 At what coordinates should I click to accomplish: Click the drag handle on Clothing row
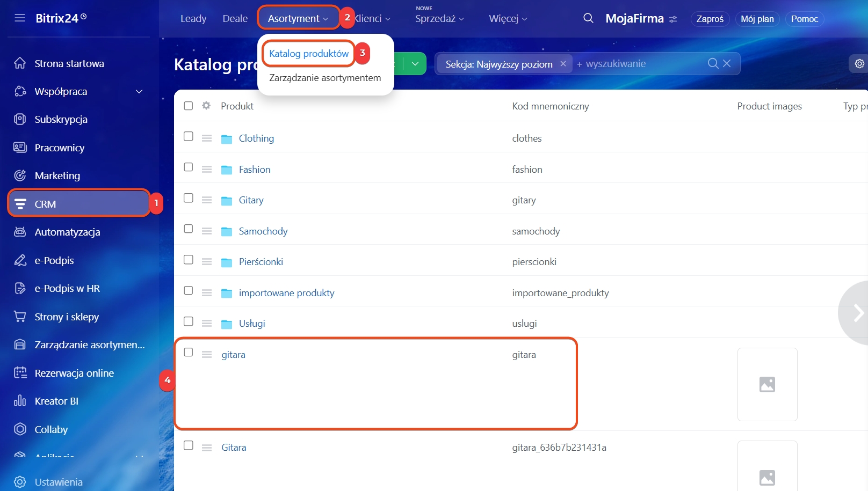click(x=207, y=138)
